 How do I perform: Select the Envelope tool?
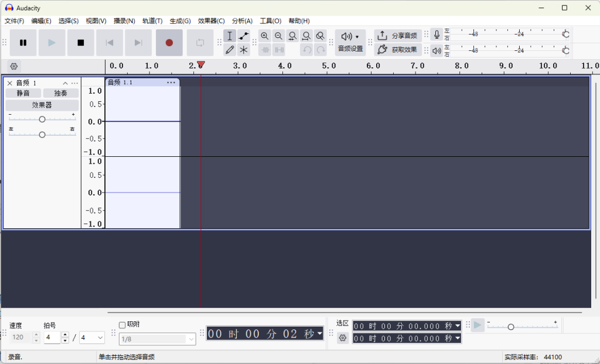pyautogui.click(x=244, y=36)
